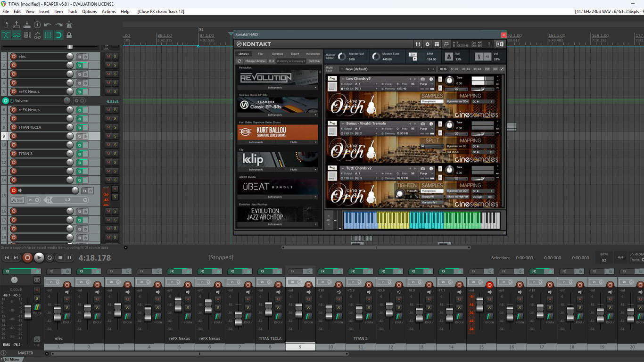Click the Undo arrow in REAPER toolbar

click(48, 25)
